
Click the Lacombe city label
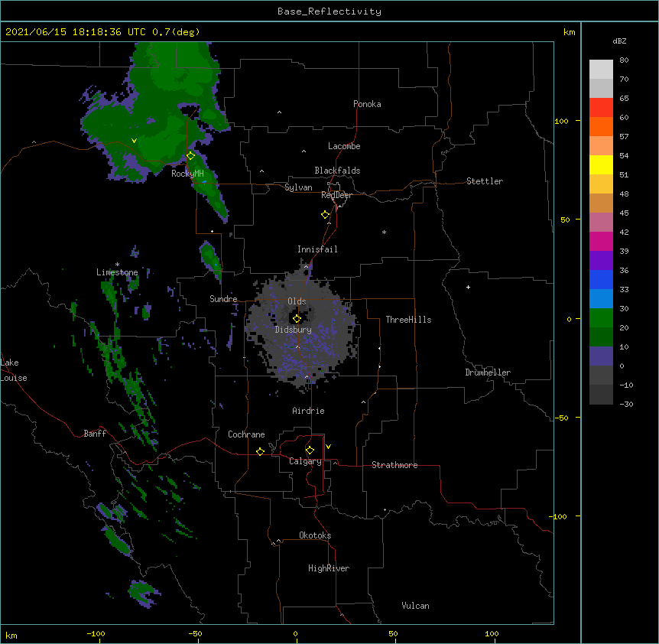click(344, 146)
